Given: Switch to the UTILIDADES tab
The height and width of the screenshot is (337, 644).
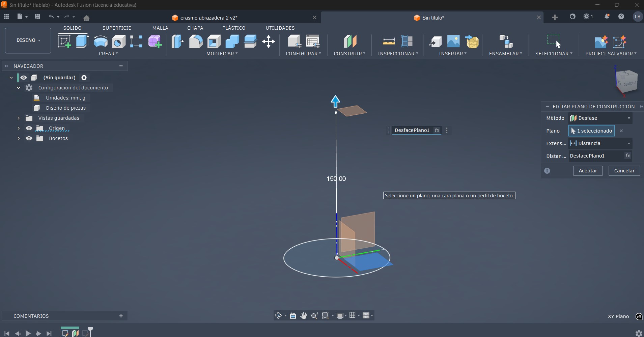Looking at the screenshot, I should tap(280, 28).
